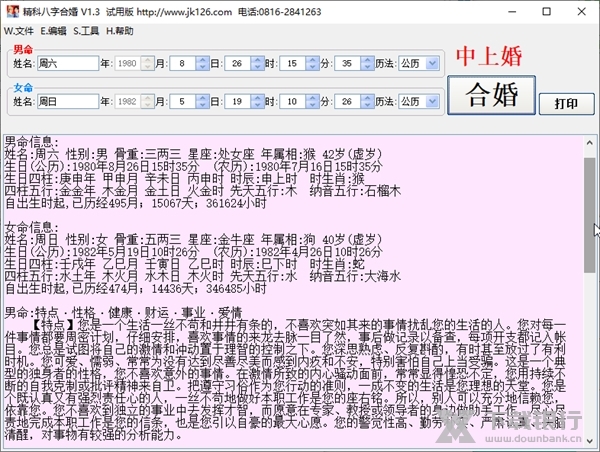Viewport: 600px width, 452px height.
Task: Increase the 女命 minute value 26
Action: (367, 98)
